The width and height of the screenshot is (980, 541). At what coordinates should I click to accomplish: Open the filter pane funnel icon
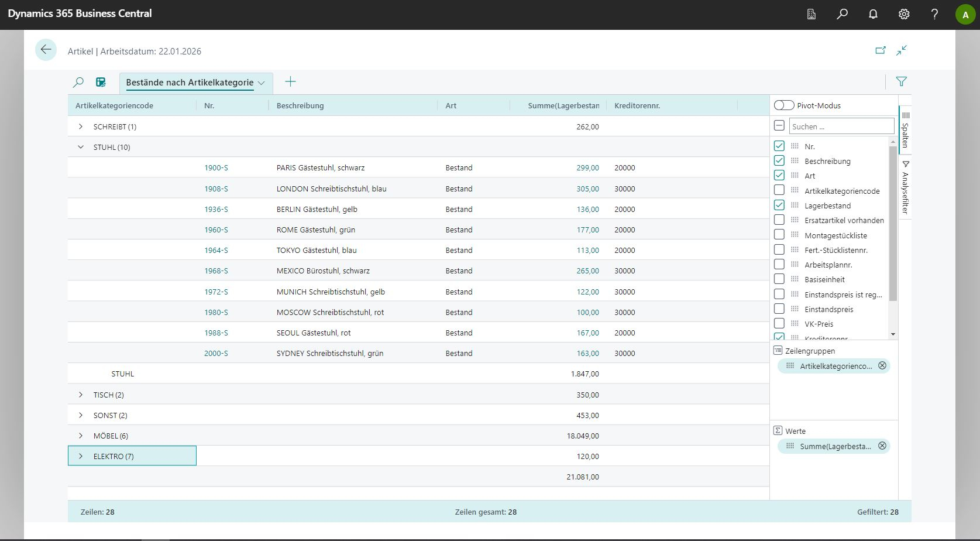coord(901,82)
